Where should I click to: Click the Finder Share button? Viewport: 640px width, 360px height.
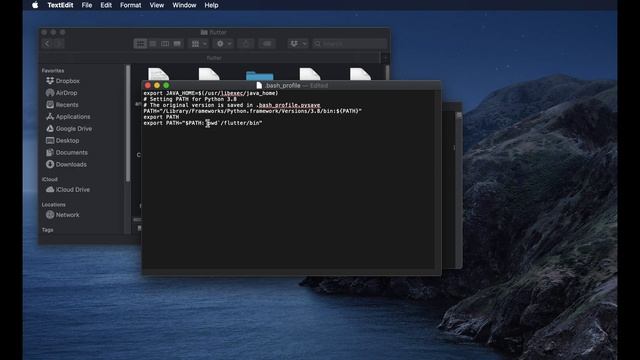(x=246, y=44)
